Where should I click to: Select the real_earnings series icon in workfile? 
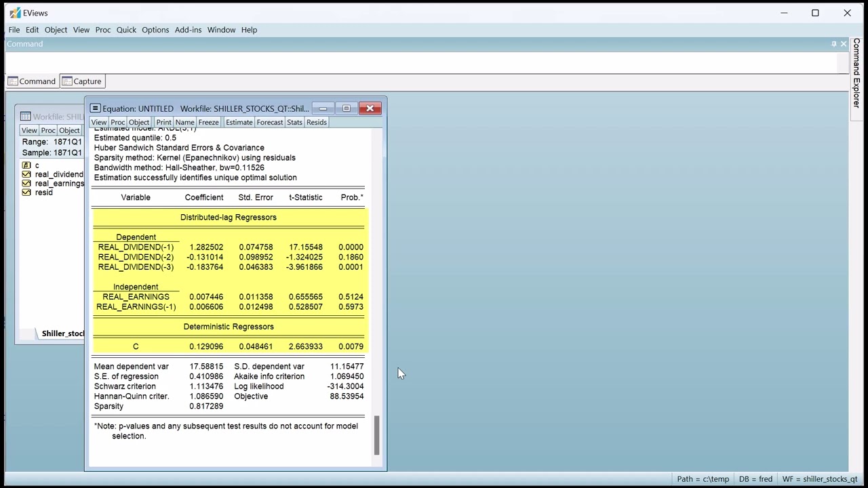coord(26,183)
